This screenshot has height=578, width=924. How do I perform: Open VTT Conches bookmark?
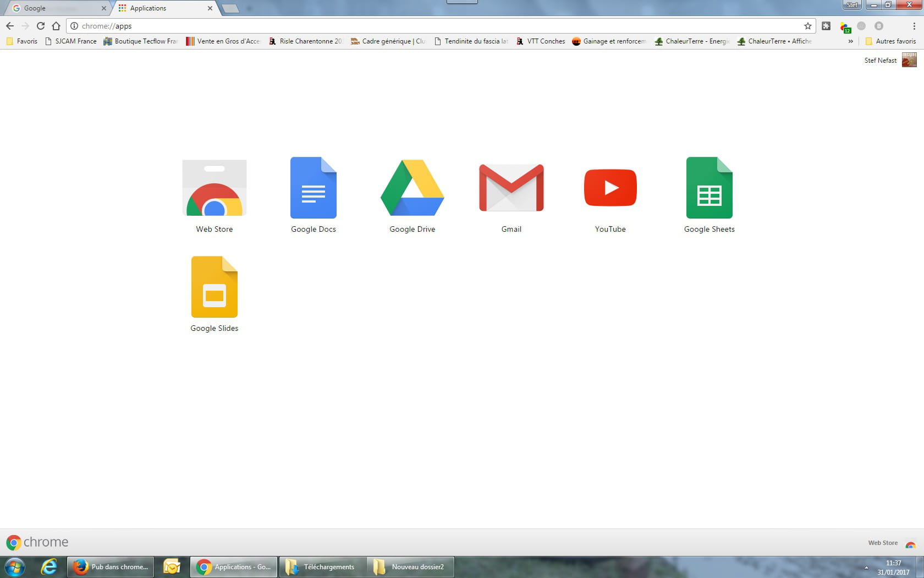[541, 41]
